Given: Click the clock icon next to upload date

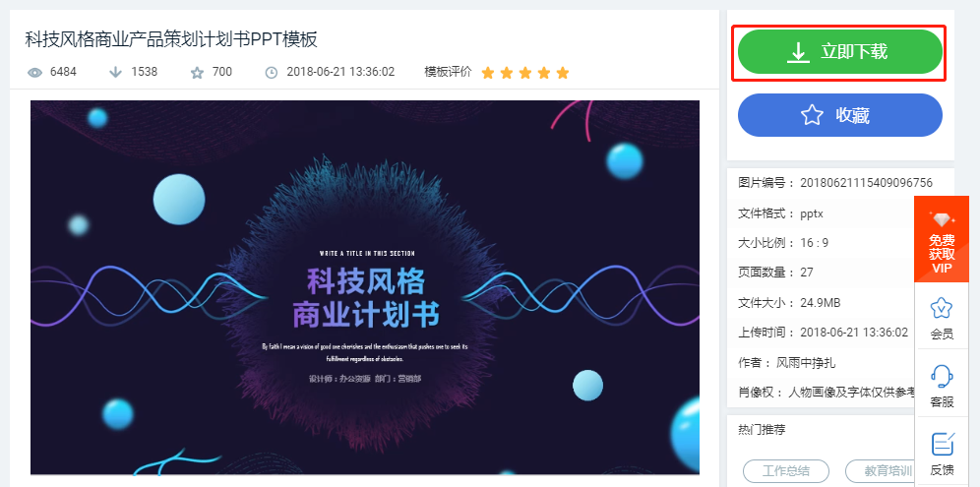Looking at the screenshot, I should pyautogui.click(x=272, y=73).
